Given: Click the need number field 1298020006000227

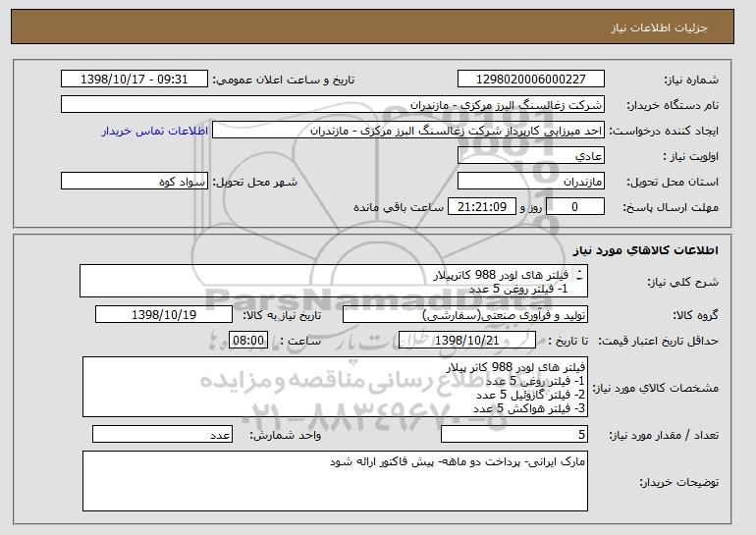Looking at the screenshot, I should (x=531, y=80).
